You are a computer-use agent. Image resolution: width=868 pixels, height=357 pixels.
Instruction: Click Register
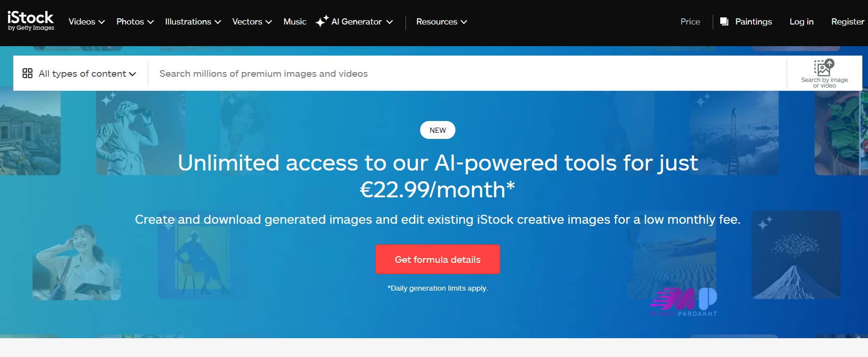coord(847,22)
